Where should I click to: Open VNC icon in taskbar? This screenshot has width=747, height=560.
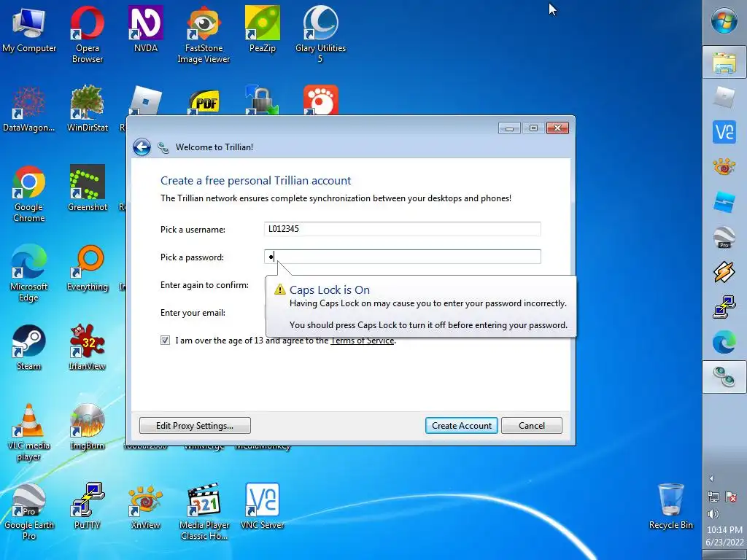[x=724, y=132]
